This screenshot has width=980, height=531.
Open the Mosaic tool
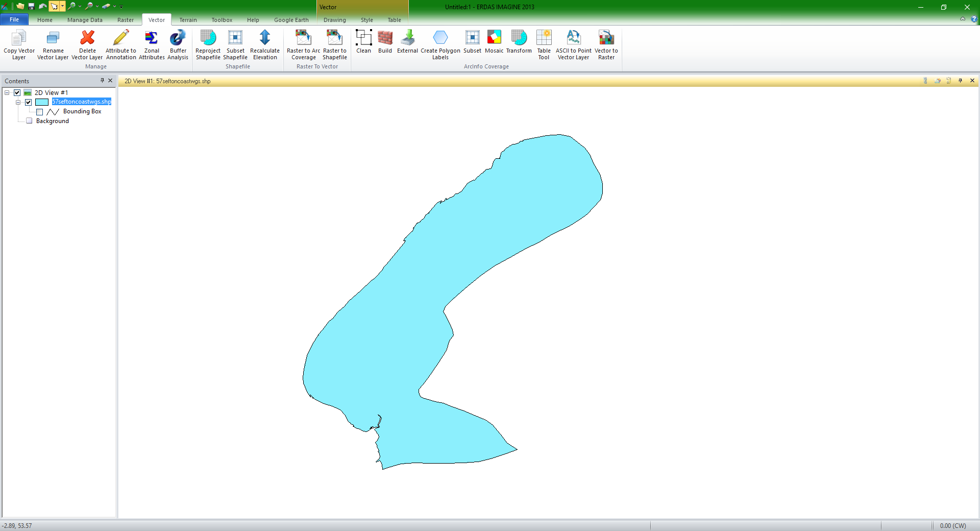[x=494, y=45]
